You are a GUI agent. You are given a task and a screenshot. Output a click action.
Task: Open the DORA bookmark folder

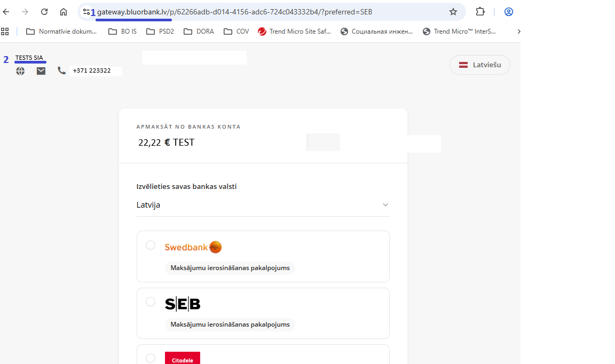pos(199,31)
